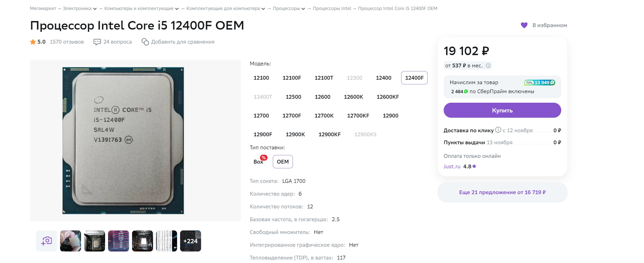Choose the Box supply type
The image size is (644, 263).
point(258,162)
